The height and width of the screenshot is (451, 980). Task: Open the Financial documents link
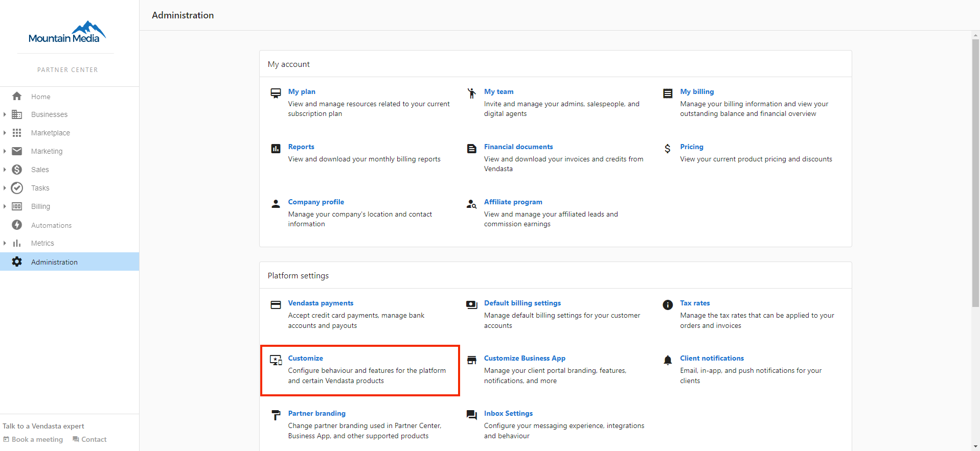coord(518,147)
